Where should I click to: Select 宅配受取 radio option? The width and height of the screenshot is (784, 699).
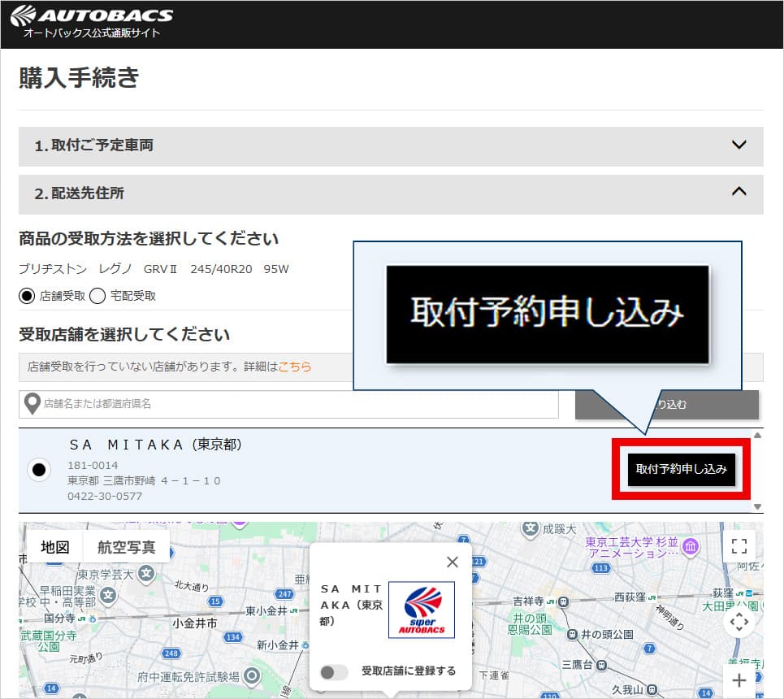click(x=97, y=296)
